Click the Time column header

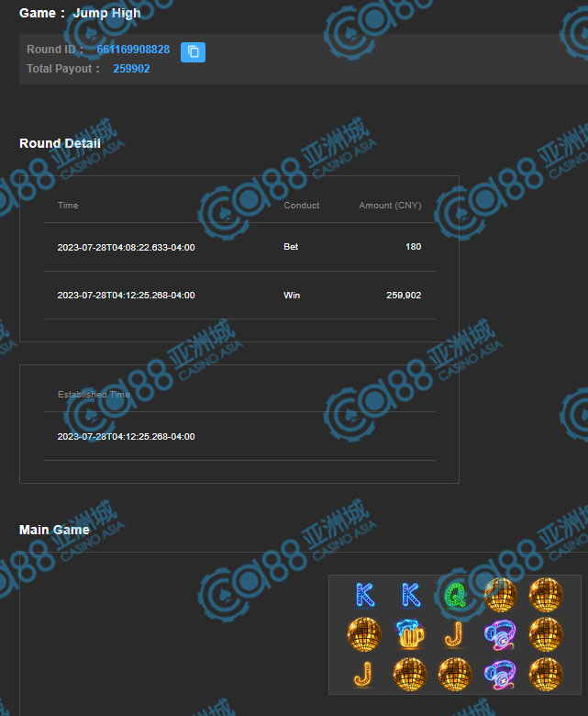68,206
